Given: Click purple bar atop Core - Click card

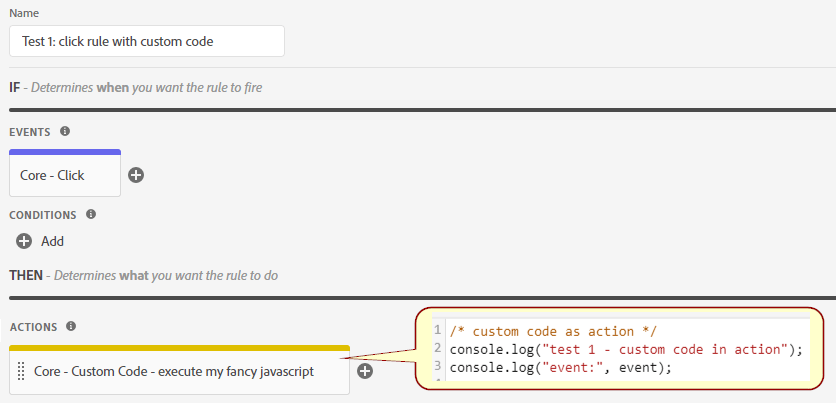Looking at the screenshot, I should (x=65, y=152).
